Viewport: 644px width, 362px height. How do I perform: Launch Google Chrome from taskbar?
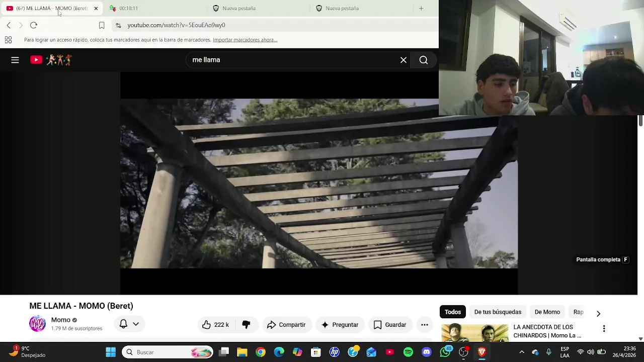pyautogui.click(x=261, y=352)
